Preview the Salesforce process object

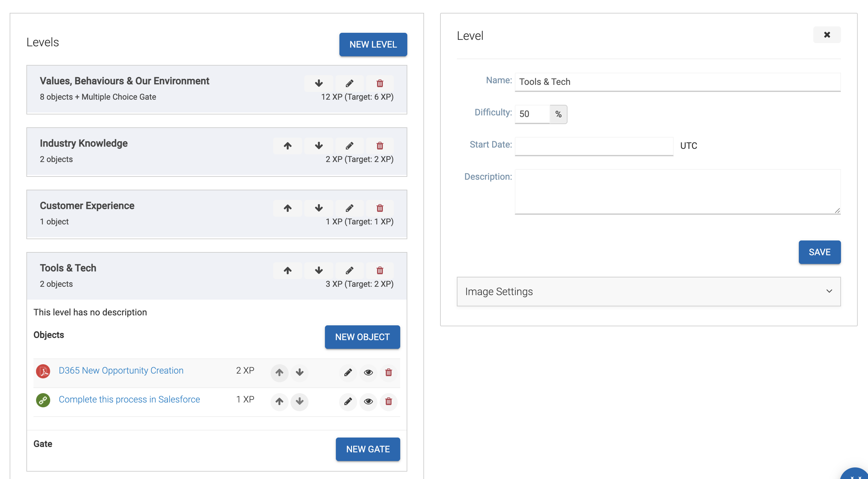368,401
